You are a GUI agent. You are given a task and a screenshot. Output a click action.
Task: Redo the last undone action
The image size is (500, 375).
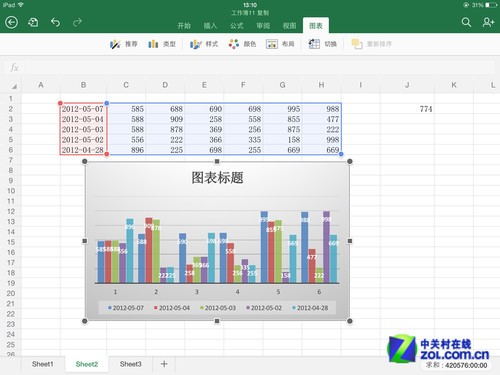coord(77,23)
